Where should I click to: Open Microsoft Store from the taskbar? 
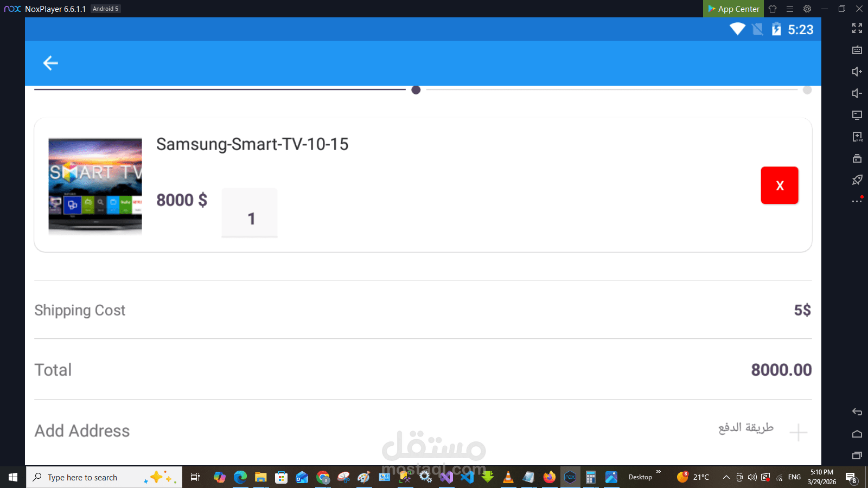[281, 477]
